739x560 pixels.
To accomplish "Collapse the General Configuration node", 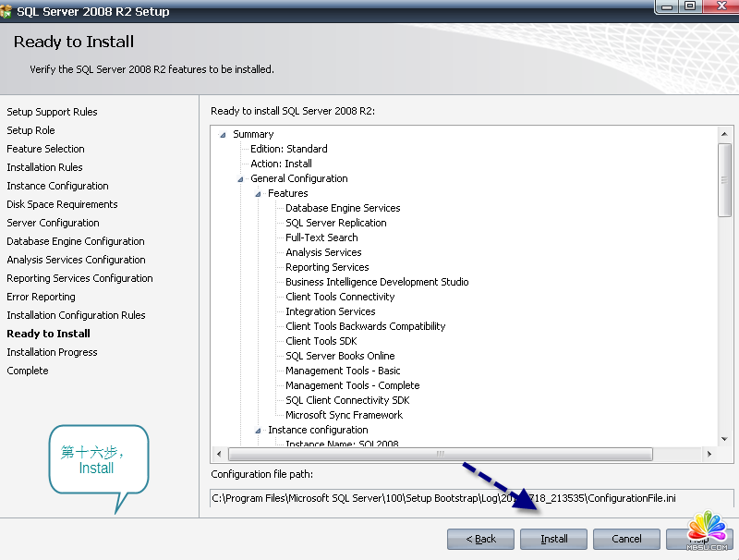I will (x=240, y=179).
